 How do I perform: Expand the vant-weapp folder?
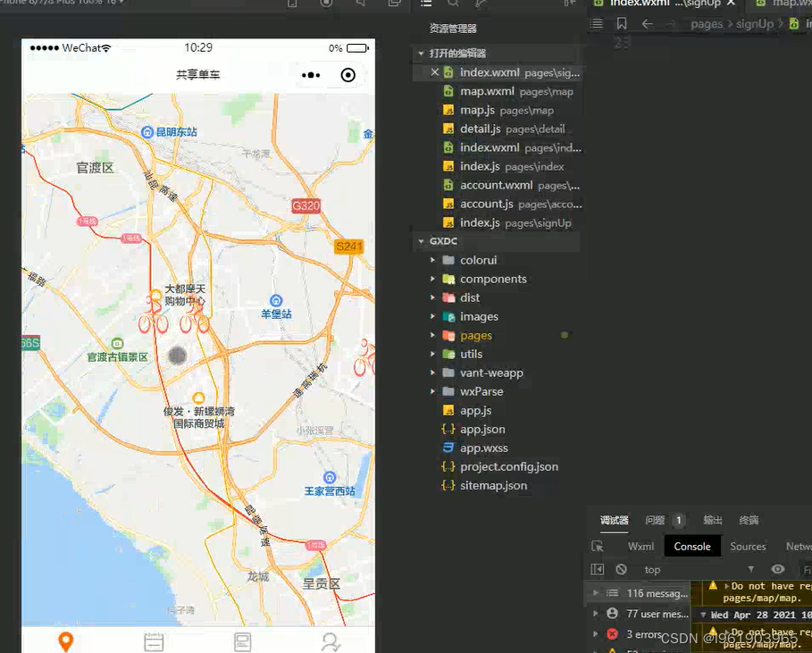tap(433, 373)
